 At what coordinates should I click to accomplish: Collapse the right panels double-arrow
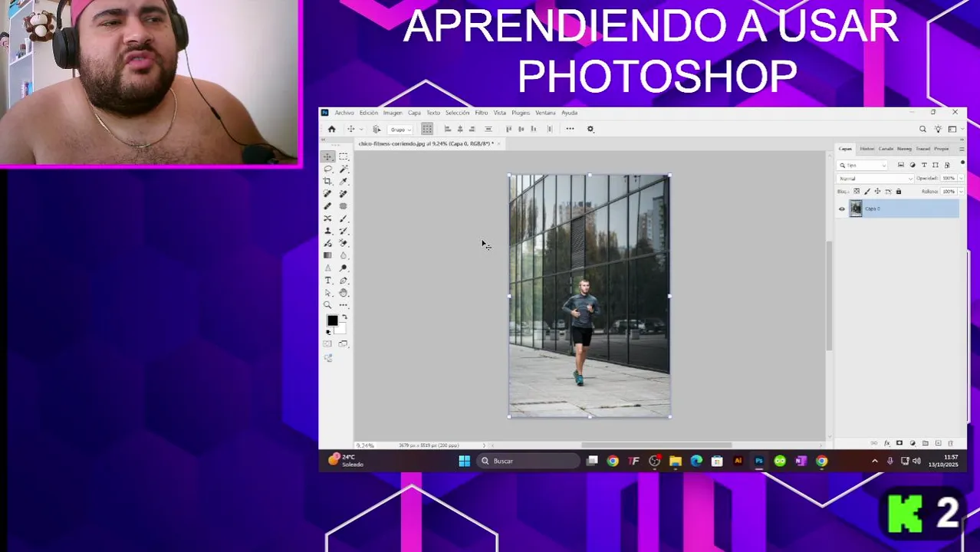pos(962,140)
